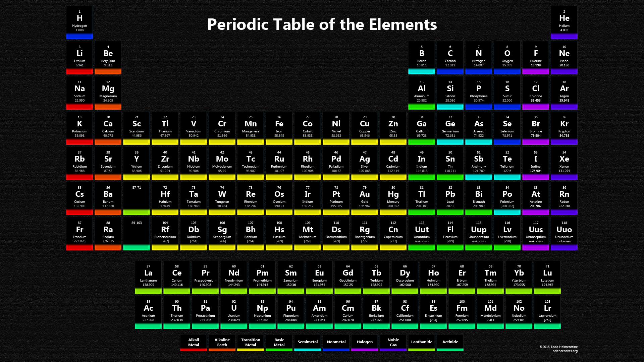The image size is (644, 362).
Task: Click the green color bar under Aluminum
Action: [422, 107]
